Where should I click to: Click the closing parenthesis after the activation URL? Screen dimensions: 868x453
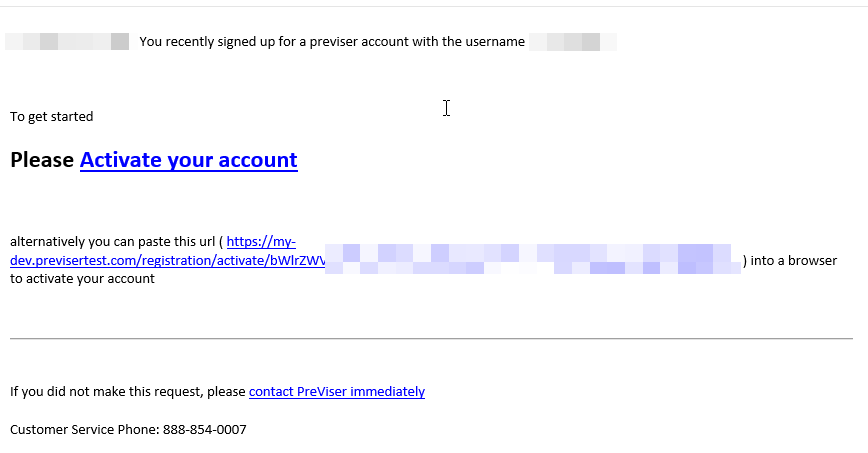tap(745, 260)
